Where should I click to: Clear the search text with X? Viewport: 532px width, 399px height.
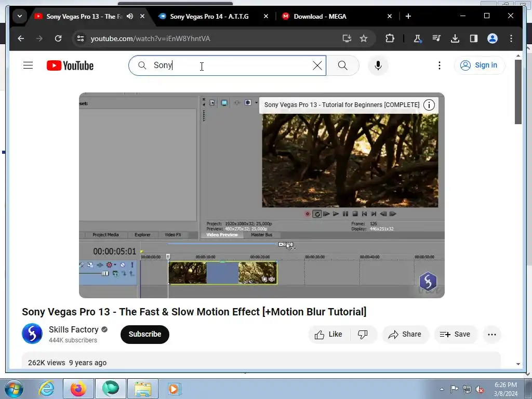(x=317, y=65)
